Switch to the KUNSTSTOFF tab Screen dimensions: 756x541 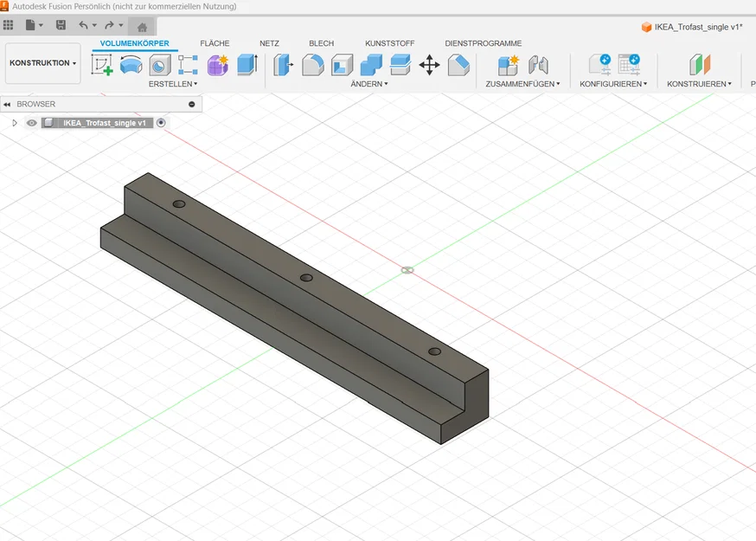[389, 43]
